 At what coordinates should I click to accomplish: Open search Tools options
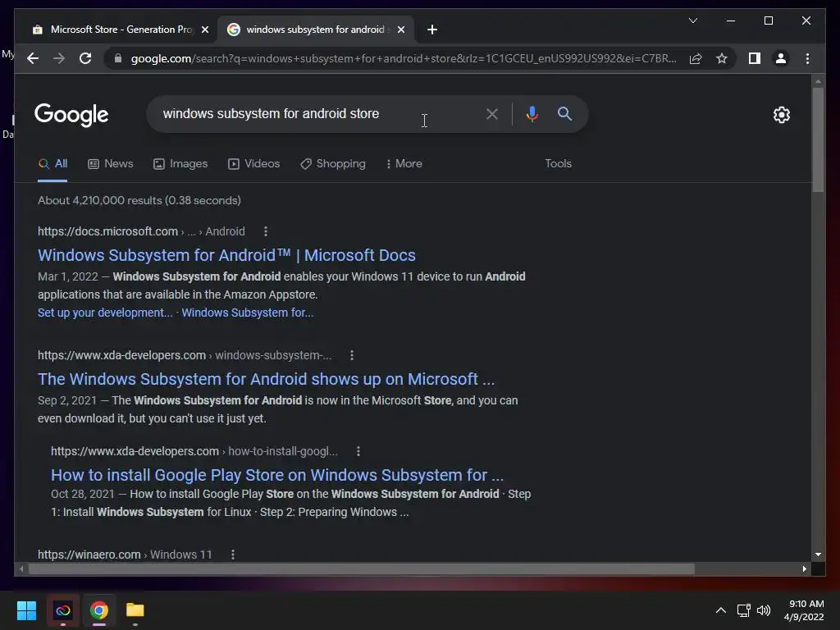558,164
